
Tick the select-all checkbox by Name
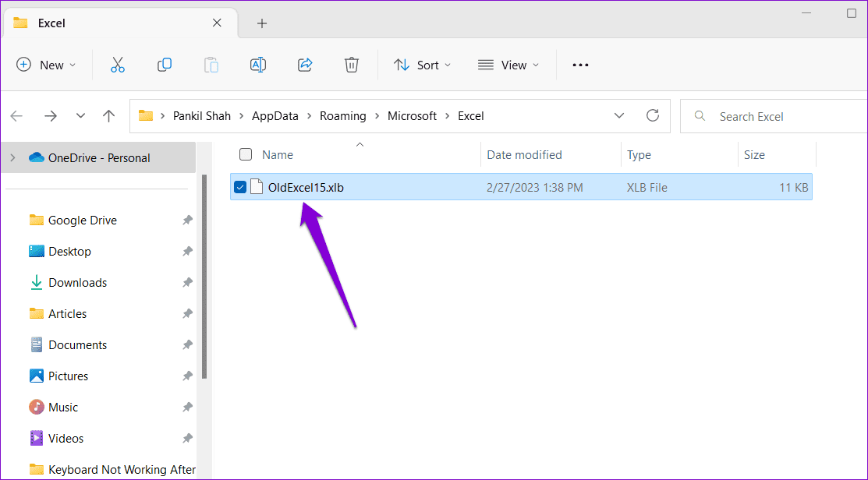point(245,154)
